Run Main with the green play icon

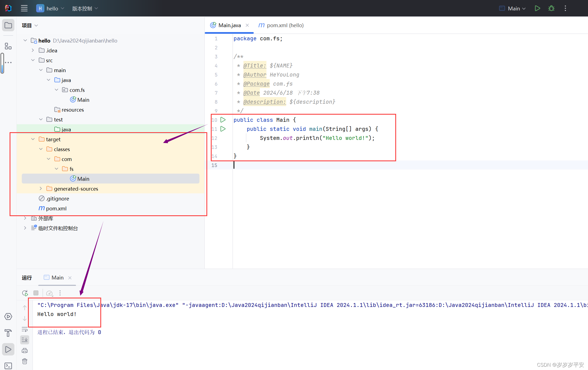[537, 8]
